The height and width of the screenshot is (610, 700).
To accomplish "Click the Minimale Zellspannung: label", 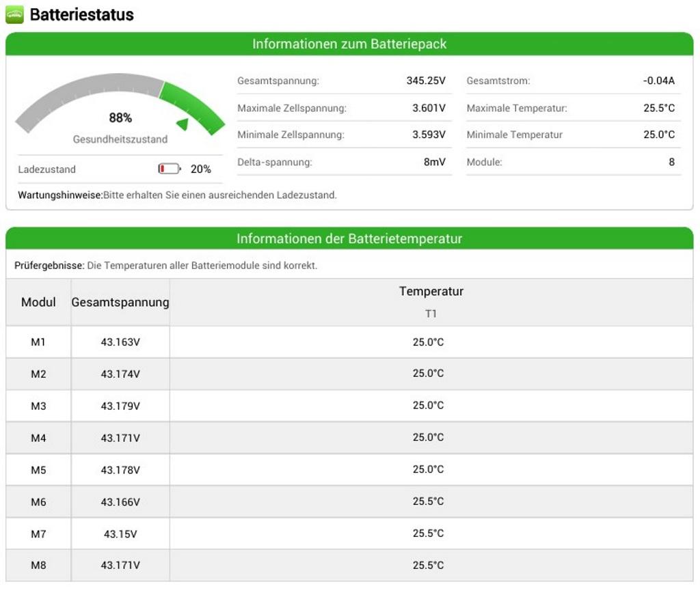I will 291,135.
